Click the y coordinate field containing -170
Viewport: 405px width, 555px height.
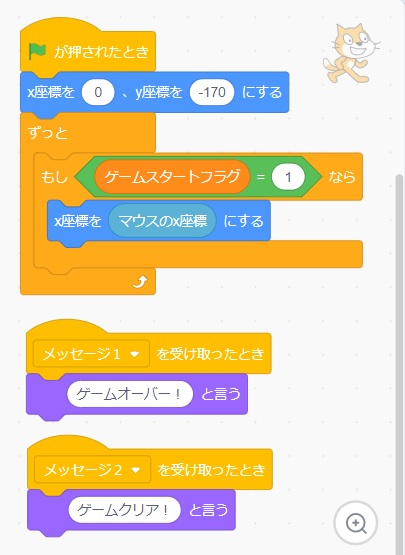212,92
